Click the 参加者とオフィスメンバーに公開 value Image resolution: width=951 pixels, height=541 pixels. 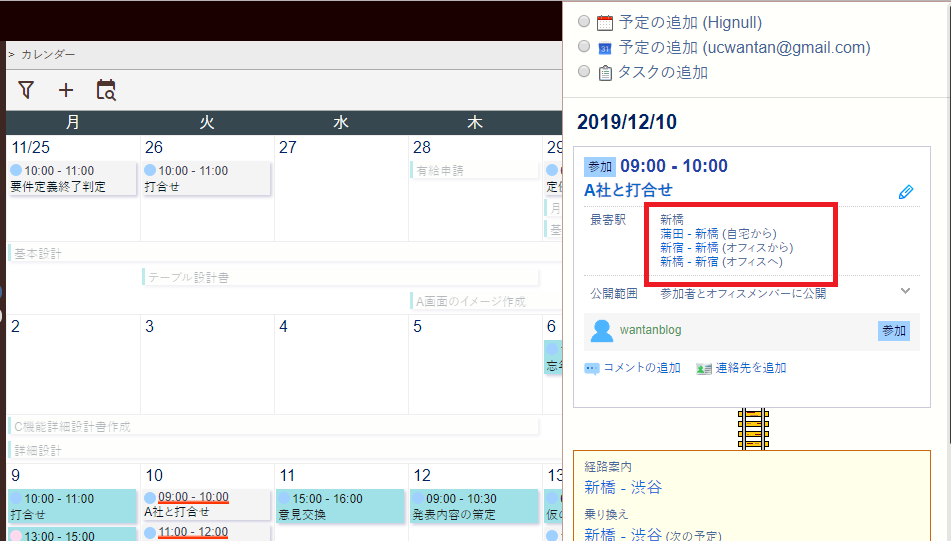(743, 294)
